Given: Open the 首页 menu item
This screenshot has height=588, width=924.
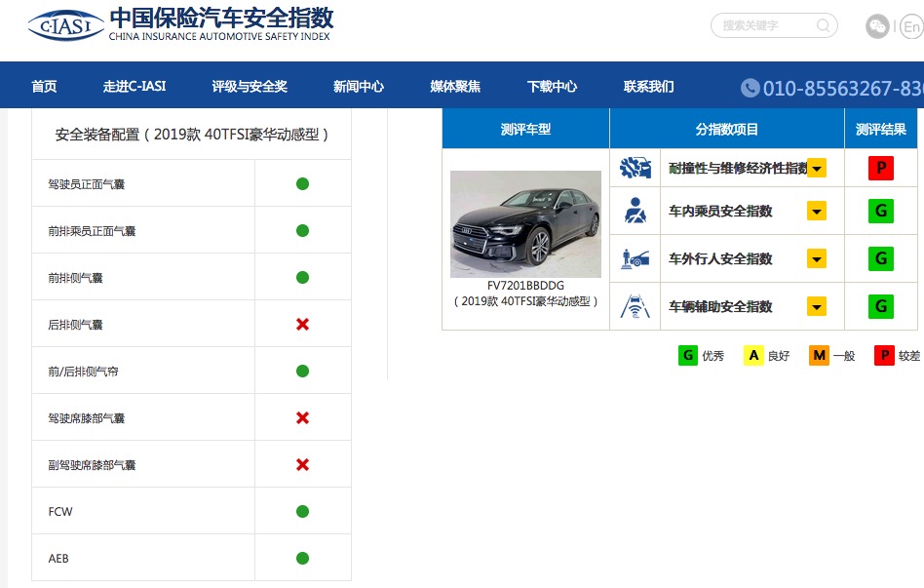Looking at the screenshot, I should tap(44, 87).
